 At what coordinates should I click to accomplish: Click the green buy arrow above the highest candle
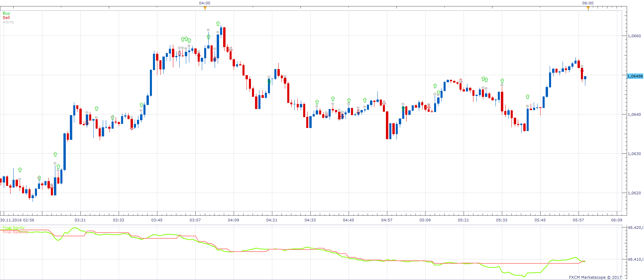(218, 24)
